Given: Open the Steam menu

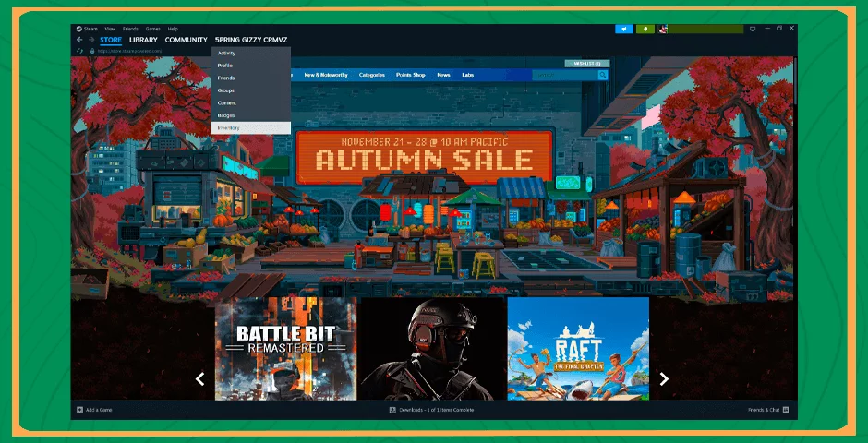Looking at the screenshot, I should (x=90, y=29).
